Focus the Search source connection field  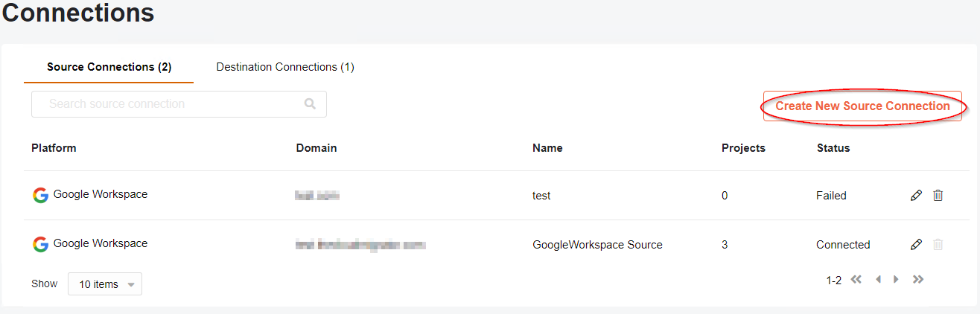point(179,104)
